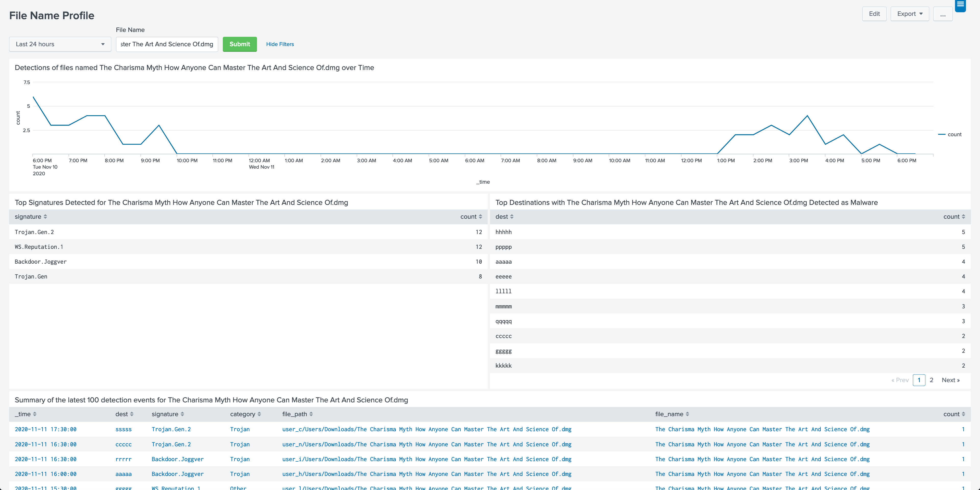Click Next in destinations pagination
Image resolution: width=980 pixels, height=490 pixels.
(x=950, y=380)
